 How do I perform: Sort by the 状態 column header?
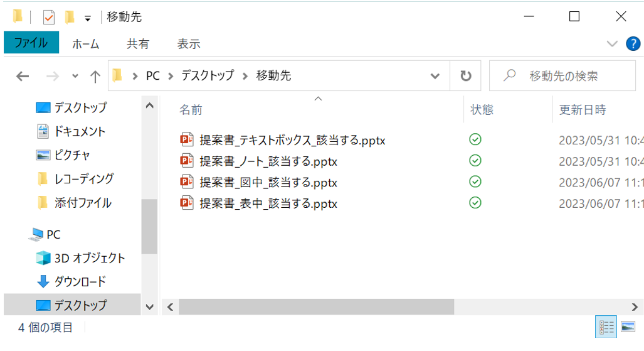(x=482, y=110)
